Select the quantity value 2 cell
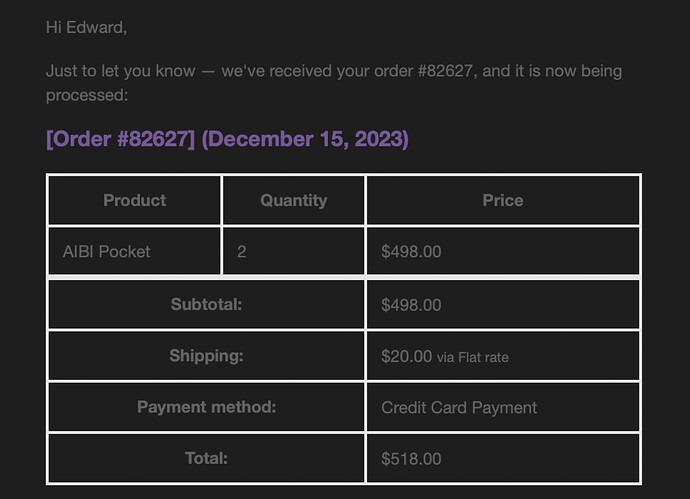Viewport: 690px width, 499px height. click(x=294, y=251)
